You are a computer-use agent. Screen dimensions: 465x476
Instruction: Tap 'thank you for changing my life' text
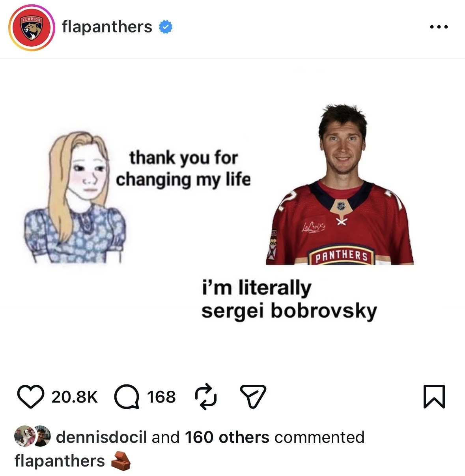coord(183,169)
